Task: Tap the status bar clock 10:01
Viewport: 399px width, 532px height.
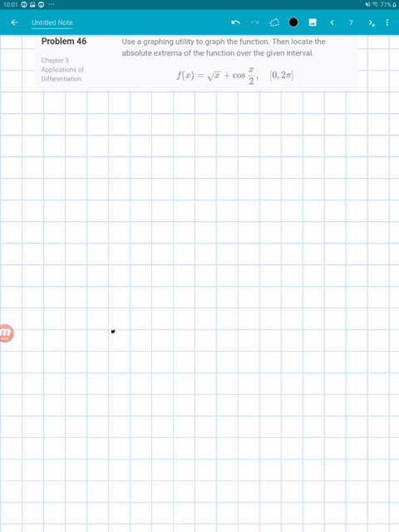Action: click(x=10, y=4)
